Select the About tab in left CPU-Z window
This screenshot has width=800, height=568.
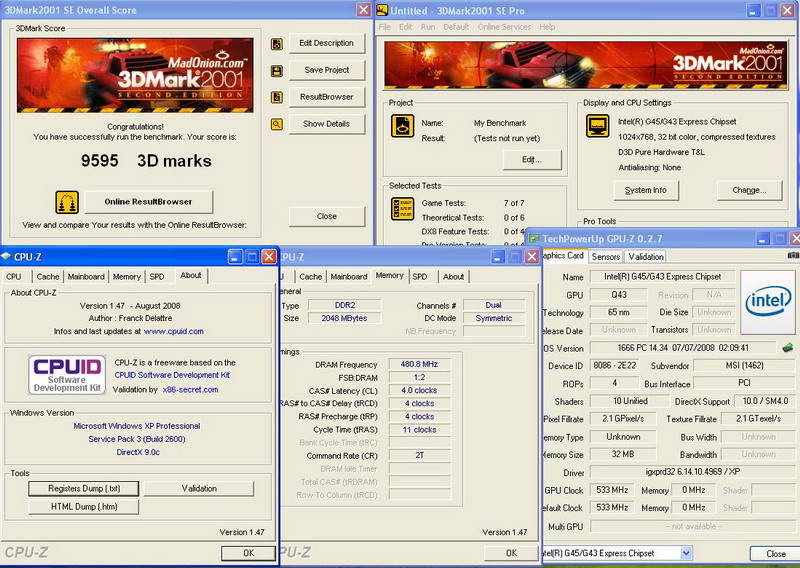191,276
